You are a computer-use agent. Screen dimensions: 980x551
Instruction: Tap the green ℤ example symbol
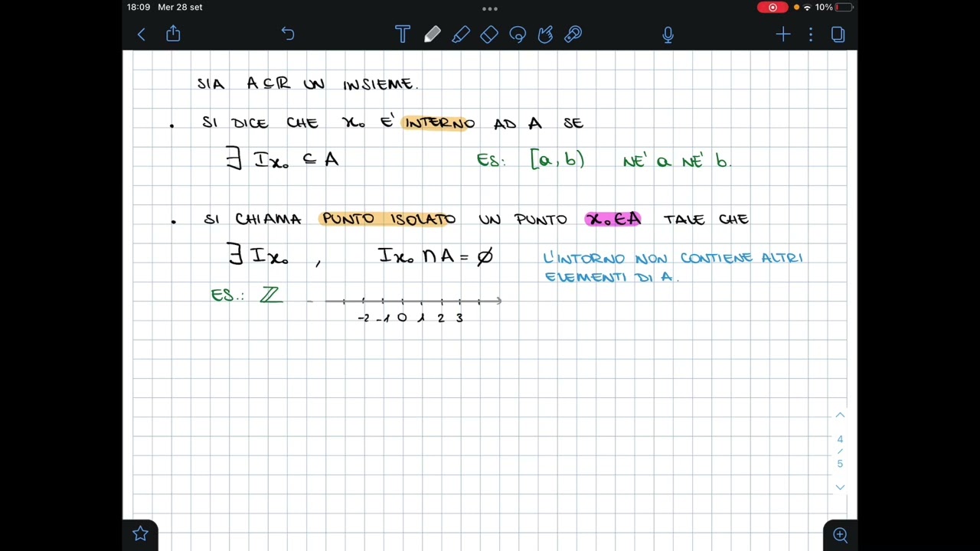click(x=270, y=295)
